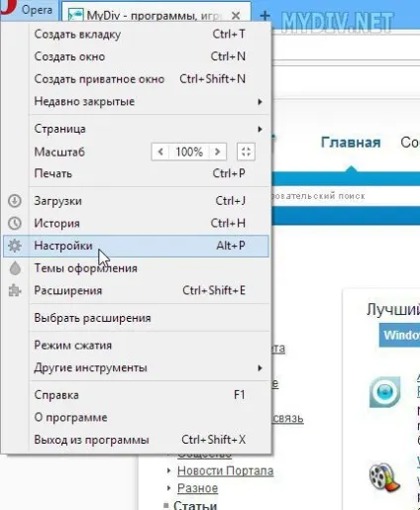
Task: Open Темы оформления
Action: point(137,268)
